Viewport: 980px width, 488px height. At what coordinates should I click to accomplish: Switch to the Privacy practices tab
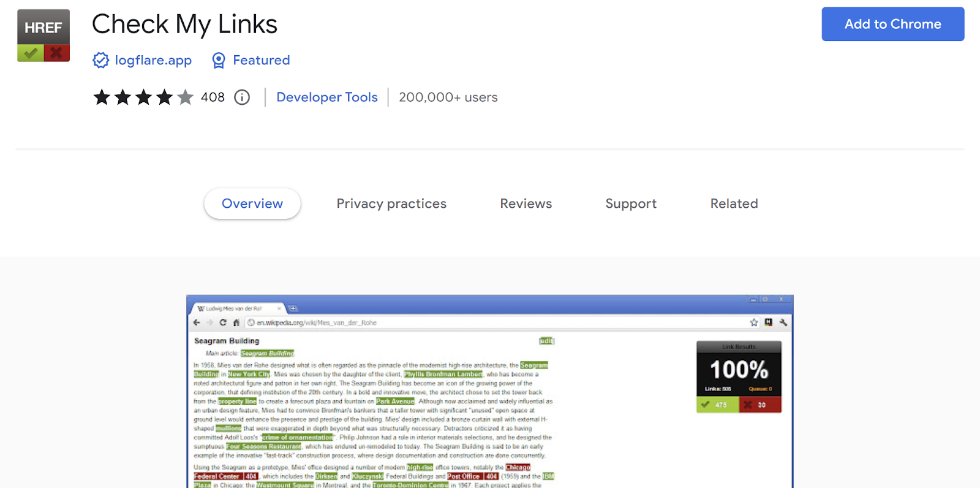coord(391,204)
